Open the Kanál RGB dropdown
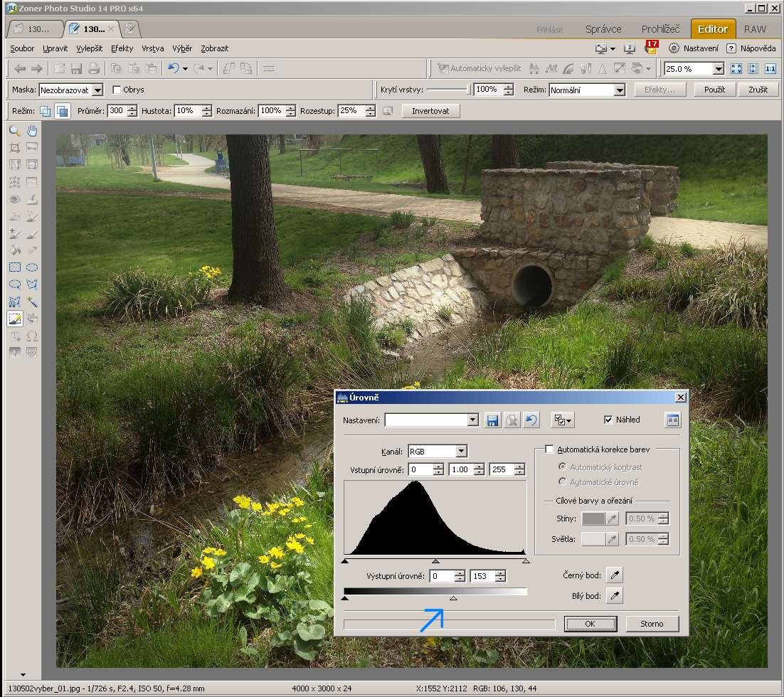 [x=461, y=451]
